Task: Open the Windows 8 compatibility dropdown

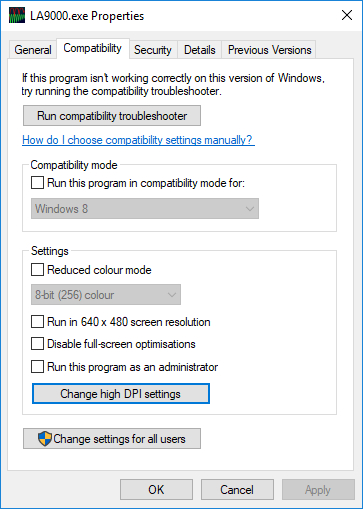Action: coord(145,209)
